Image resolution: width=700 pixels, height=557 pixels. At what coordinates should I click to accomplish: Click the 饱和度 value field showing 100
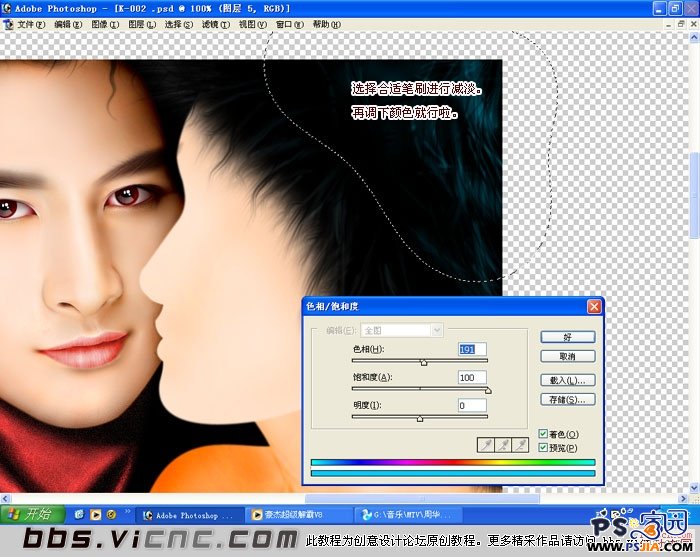(472, 378)
